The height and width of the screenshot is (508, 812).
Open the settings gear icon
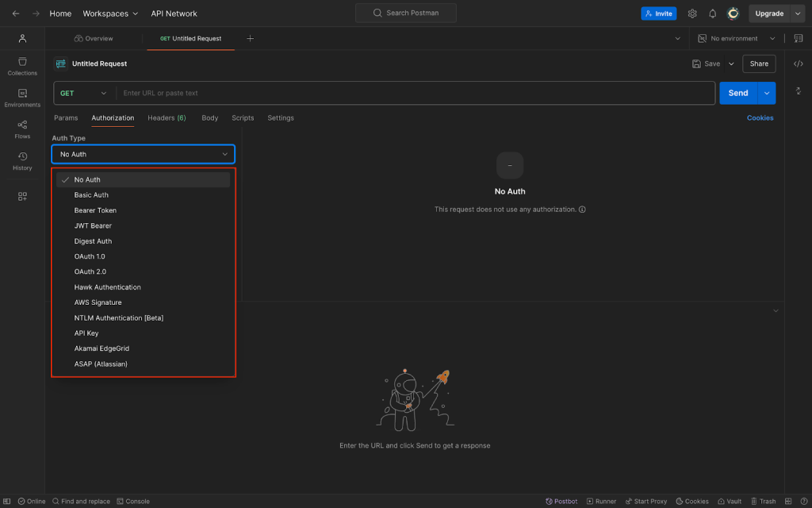pyautogui.click(x=692, y=13)
